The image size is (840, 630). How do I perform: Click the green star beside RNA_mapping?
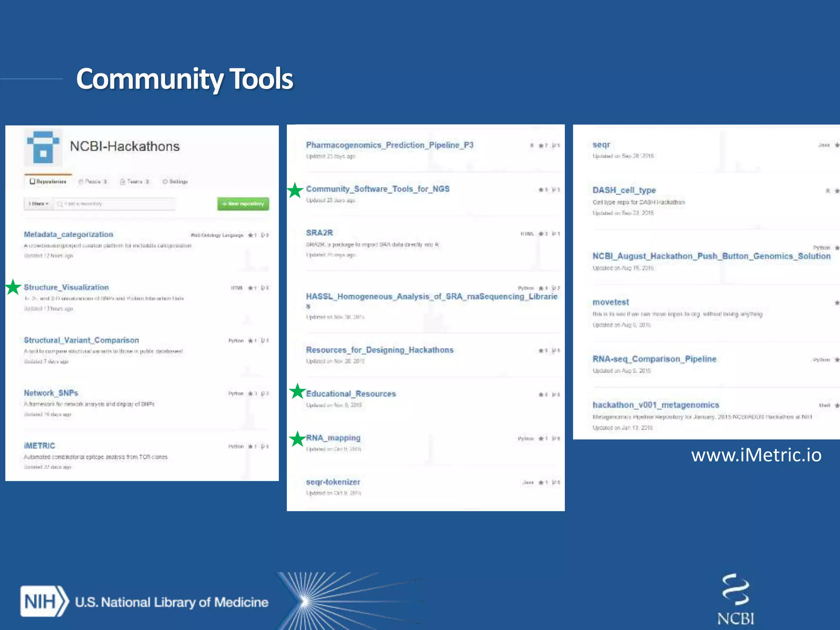pos(297,439)
